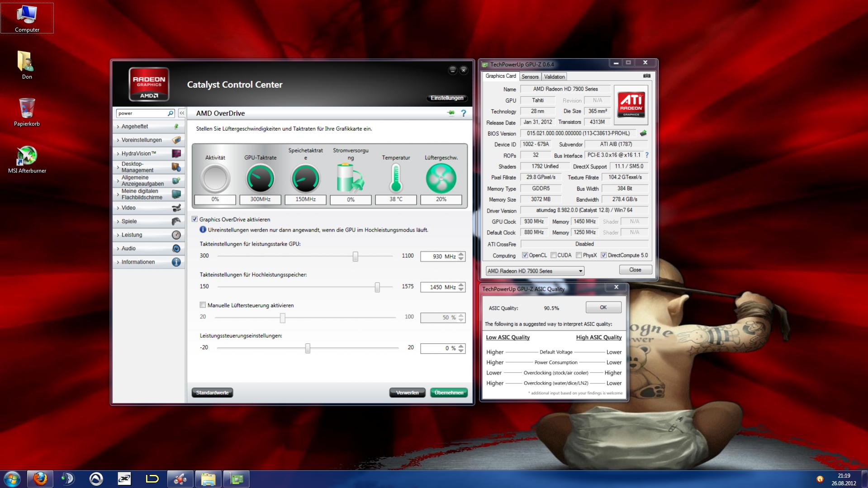Click the Übernehmen button
Image resolution: width=868 pixels, height=488 pixels.
[449, 393]
